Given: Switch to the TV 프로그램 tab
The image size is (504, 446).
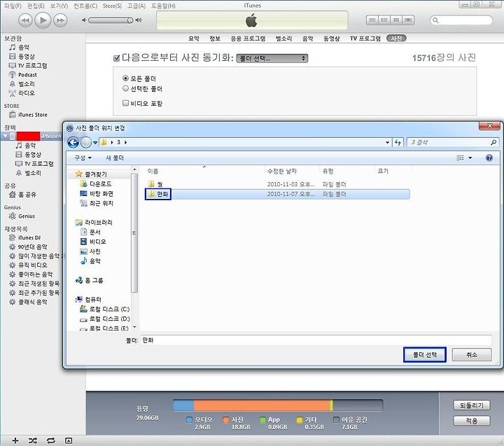Looking at the screenshot, I should (365, 39).
